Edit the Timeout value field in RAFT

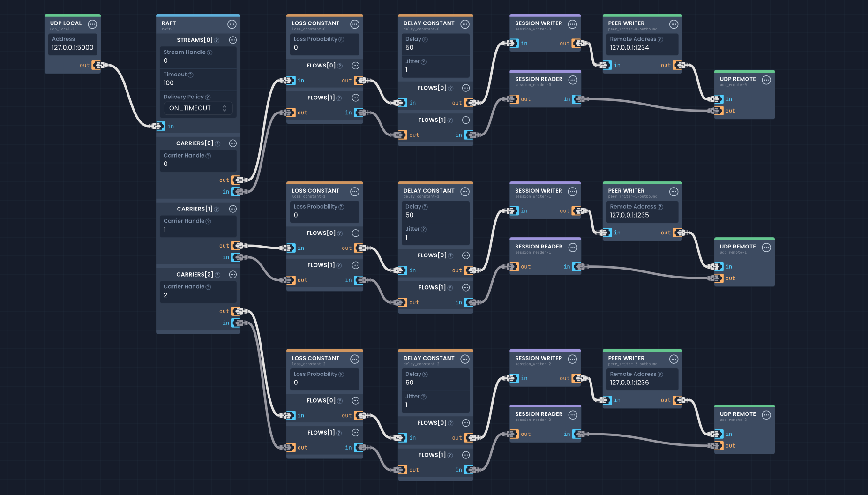click(198, 83)
